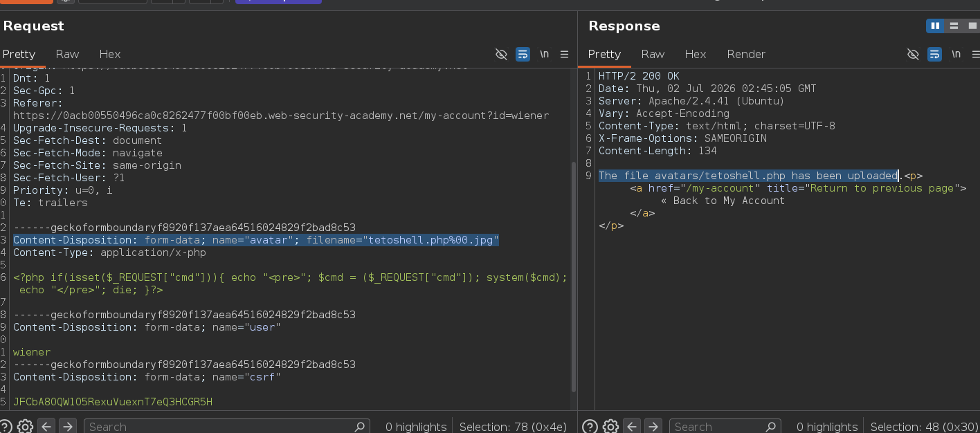
Task: Toggle line wrap icon in Request pane
Action: (x=523, y=54)
